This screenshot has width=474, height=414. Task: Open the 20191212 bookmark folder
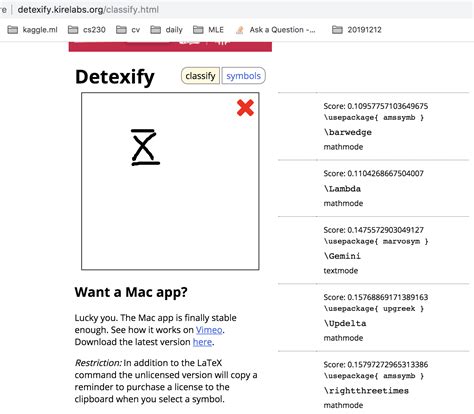(x=357, y=30)
